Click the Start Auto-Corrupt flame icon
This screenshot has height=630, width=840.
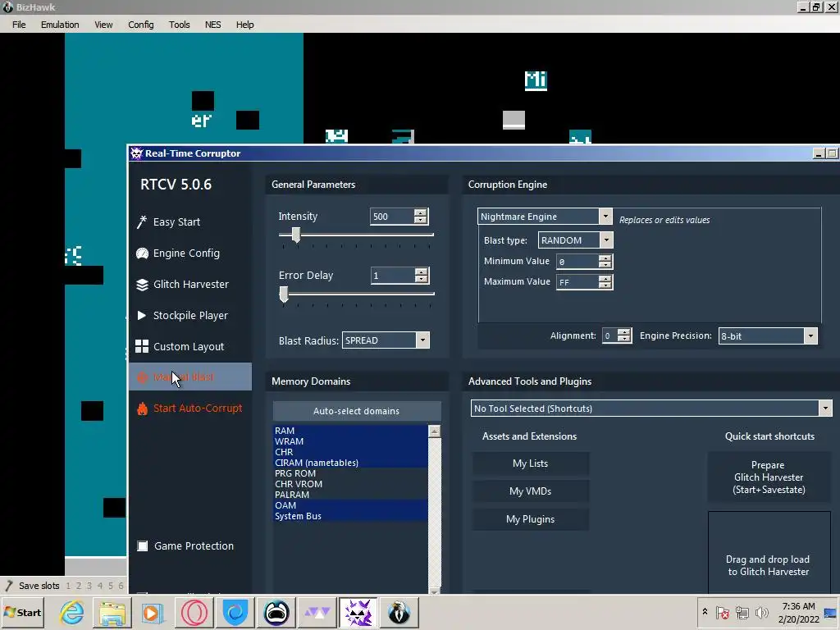pos(142,409)
